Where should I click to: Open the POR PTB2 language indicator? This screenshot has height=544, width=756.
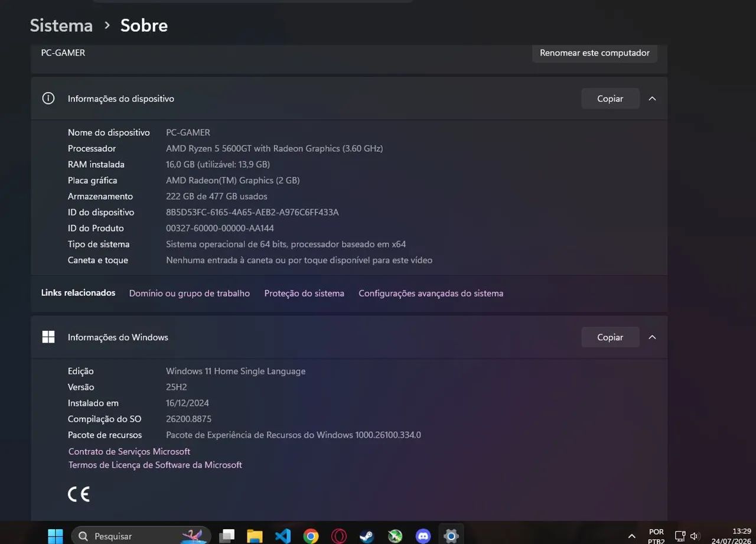click(656, 536)
